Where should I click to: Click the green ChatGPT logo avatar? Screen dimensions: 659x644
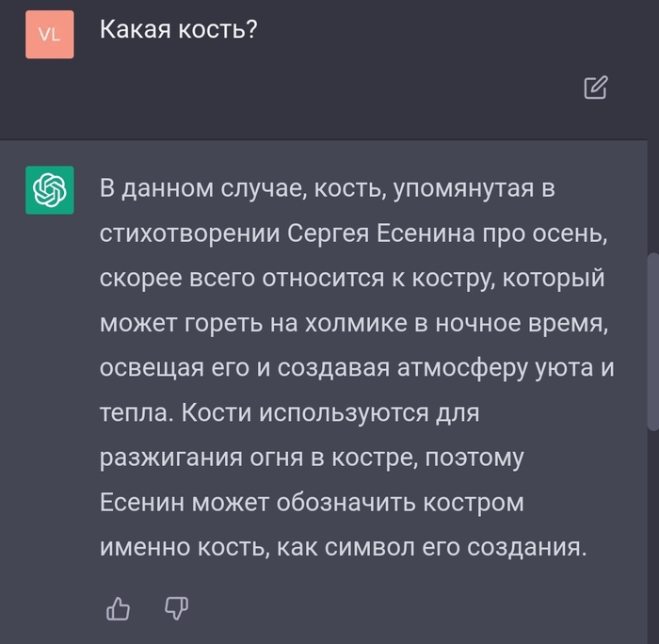[x=49, y=189]
